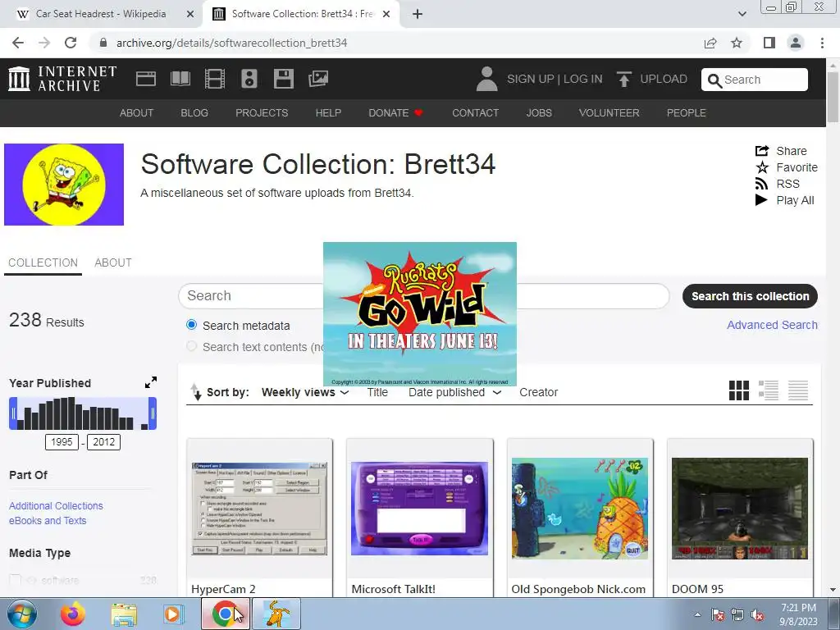Image resolution: width=840 pixels, height=630 pixels.
Task: Click the collection search input field
Action: 424,296
